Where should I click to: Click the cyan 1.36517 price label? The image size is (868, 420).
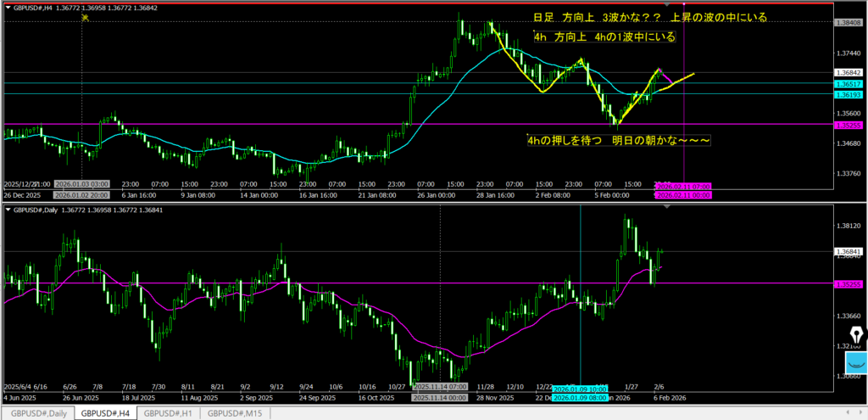[x=848, y=85]
